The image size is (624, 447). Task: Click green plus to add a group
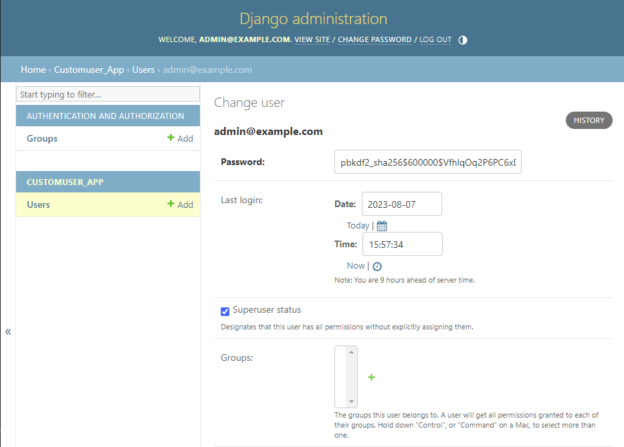(x=371, y=377)
